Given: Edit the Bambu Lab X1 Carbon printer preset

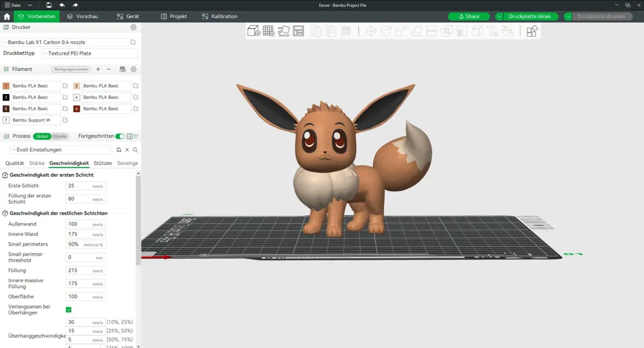Looking at the screenshot, I should 133,42.
